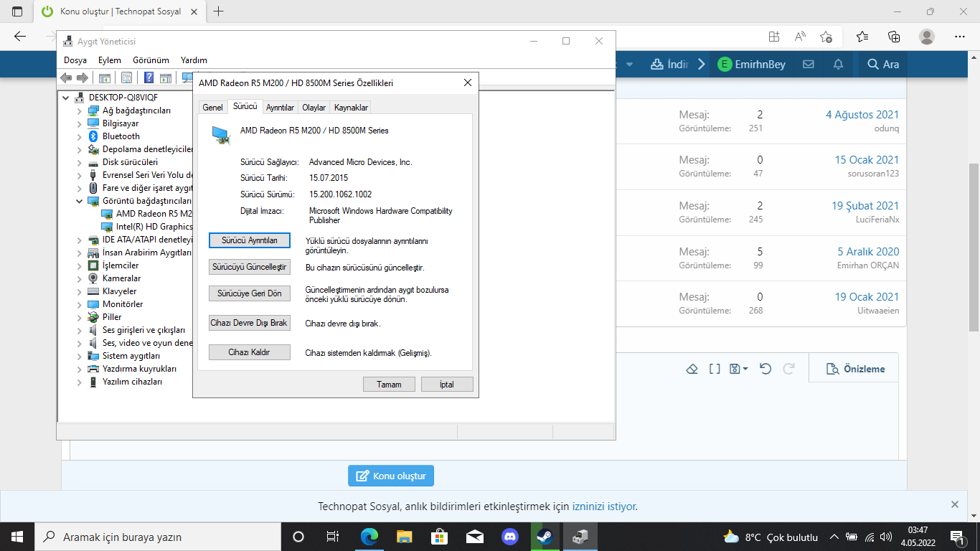
Task: Open the EmirhnBey account menu
Action: point(752,65)
